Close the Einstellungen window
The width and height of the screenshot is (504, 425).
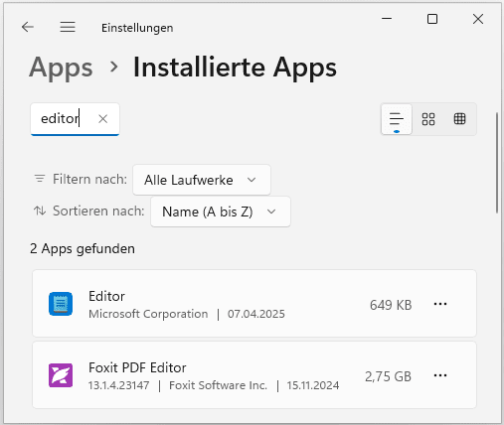pyautogui.click(x=478, y=19)
